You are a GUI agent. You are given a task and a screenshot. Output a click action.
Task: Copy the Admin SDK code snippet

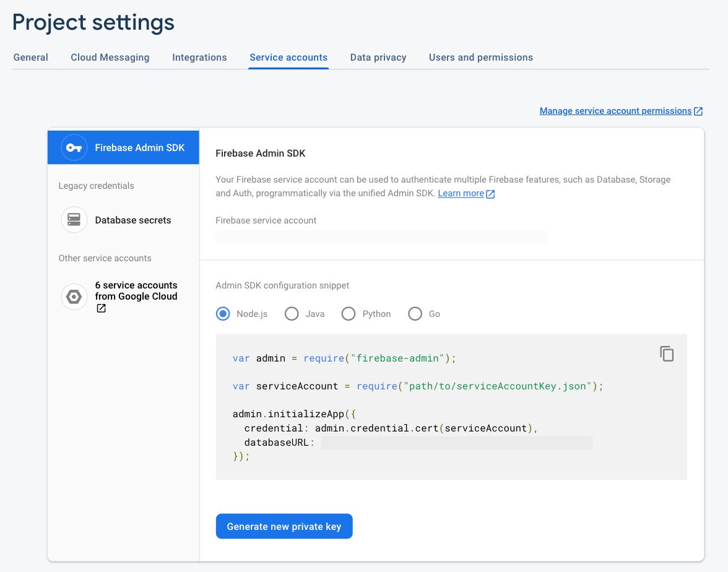tap(667, 354)
